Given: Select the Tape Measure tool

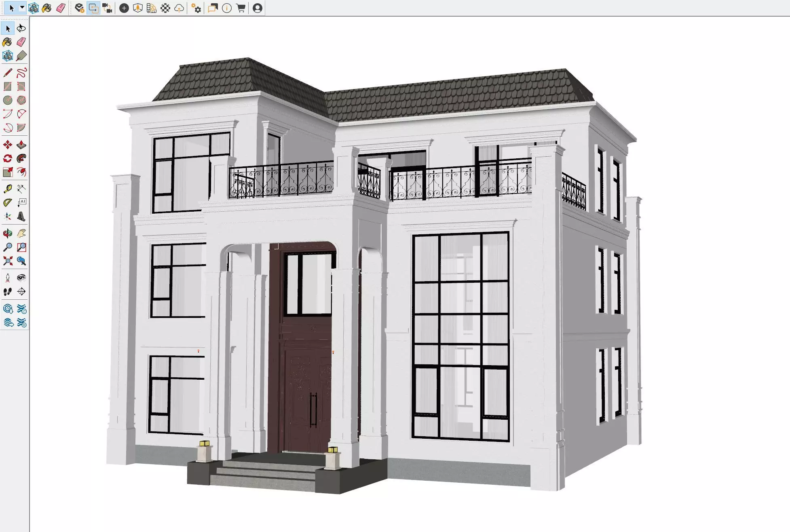Looking at the screenshot, I should [x=8, y=189].
